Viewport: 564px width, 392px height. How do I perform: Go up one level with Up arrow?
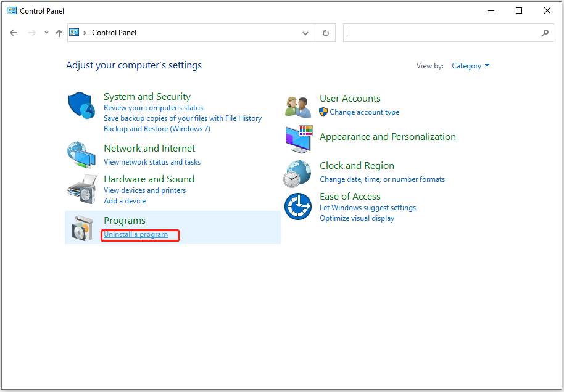59,33
